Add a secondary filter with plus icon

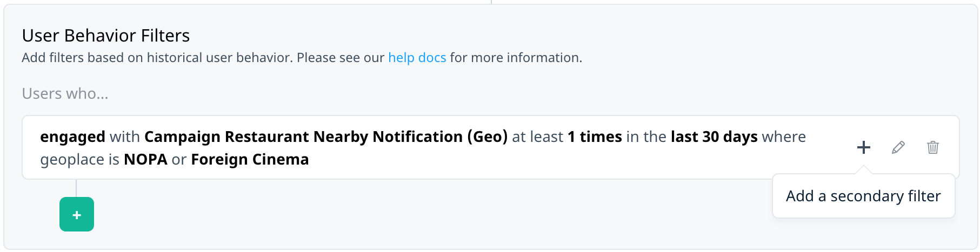pyautogui.click(x=864, y=147)
